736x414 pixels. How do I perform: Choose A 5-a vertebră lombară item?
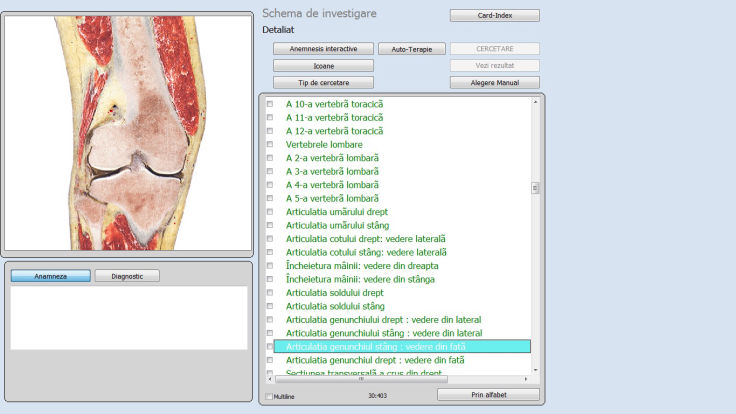[332, 198]
